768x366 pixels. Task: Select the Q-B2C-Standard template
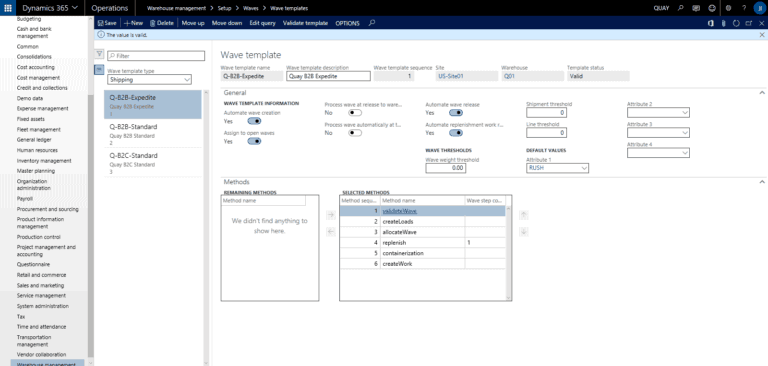point(152,162)
